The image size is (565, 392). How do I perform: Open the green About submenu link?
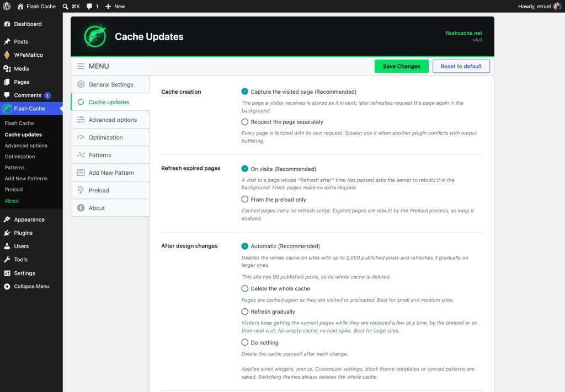click(x=12, y=201)
